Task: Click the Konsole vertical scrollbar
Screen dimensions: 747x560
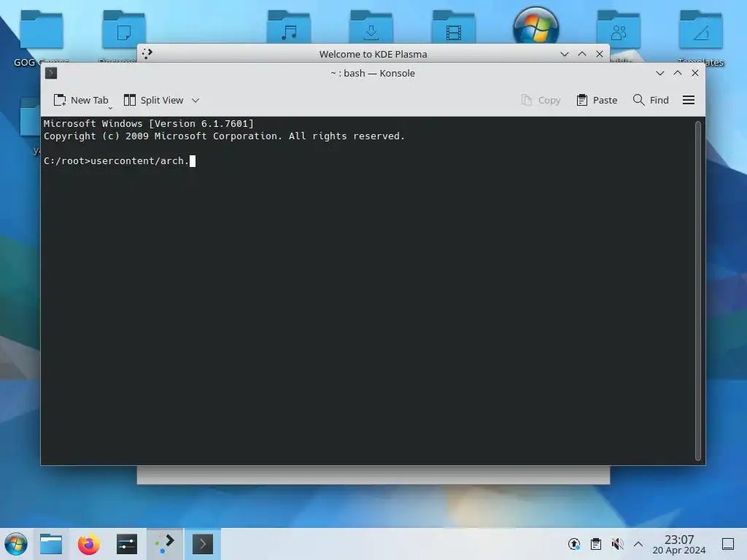Action: (698, 290)
